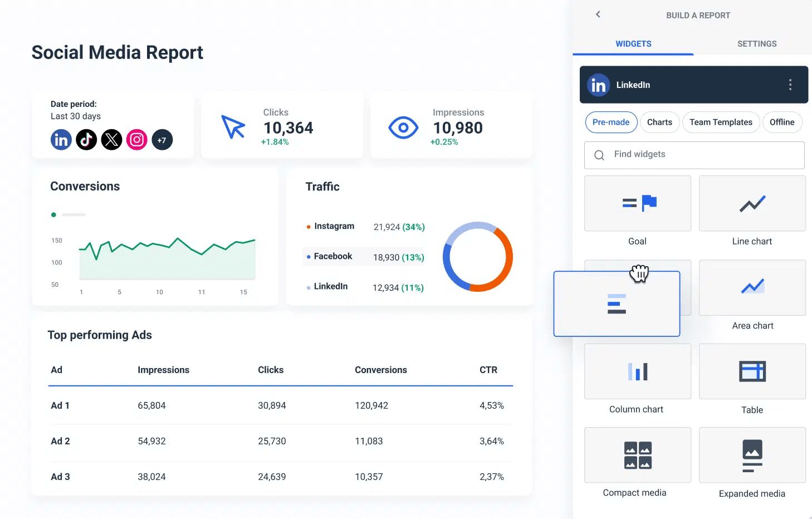Image resolution: width=812 pixels, height=519 pixels.
Task: Open Team Templates
Action: 721,122
